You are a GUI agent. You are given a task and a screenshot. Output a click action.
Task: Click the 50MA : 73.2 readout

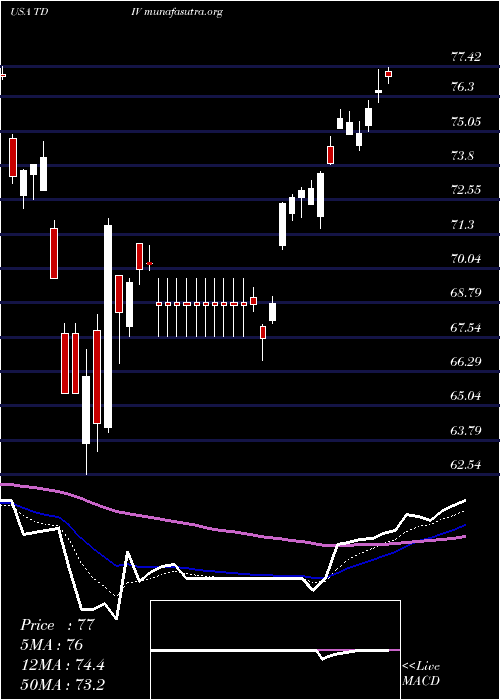[62, 684]
